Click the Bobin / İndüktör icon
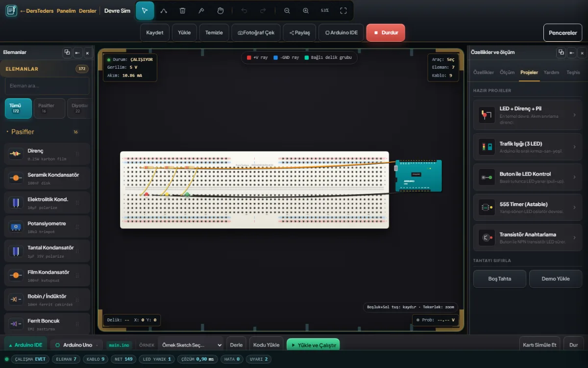Viewport: 588px width, 368px height. point(16,300)
